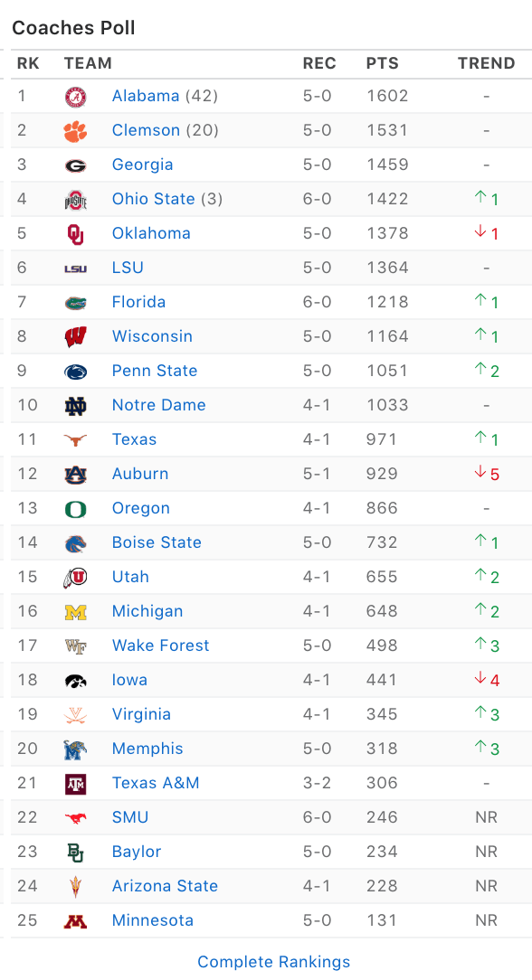Viewport: 532px width, 980px height.
Task: Open the Boise State team link
Action: [157, 542]
